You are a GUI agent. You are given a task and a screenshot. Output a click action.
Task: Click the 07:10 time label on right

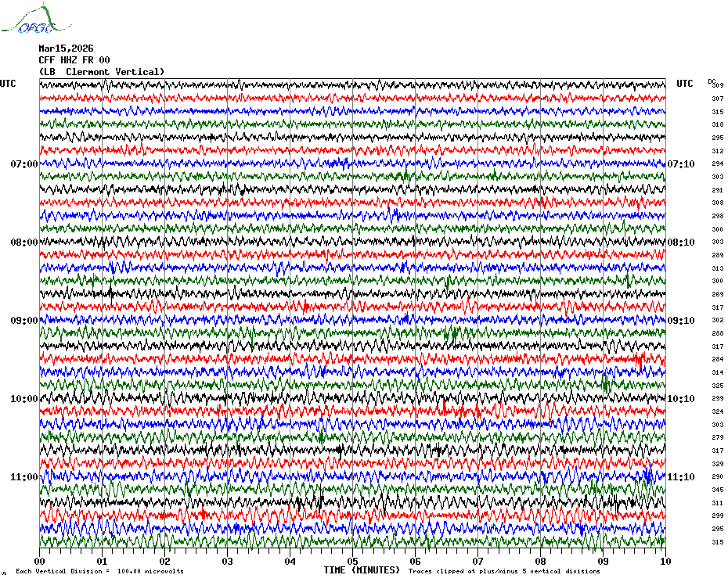[x=681, y=163]
